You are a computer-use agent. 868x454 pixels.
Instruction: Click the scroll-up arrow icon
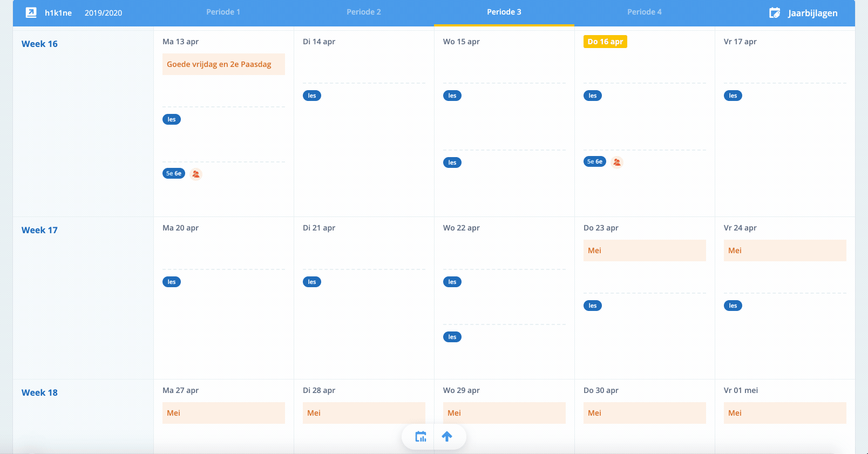[447, 437]
